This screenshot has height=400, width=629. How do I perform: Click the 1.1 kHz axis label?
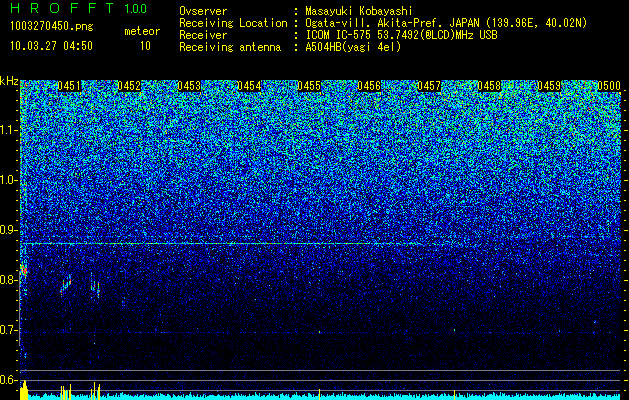coord(9,130)
